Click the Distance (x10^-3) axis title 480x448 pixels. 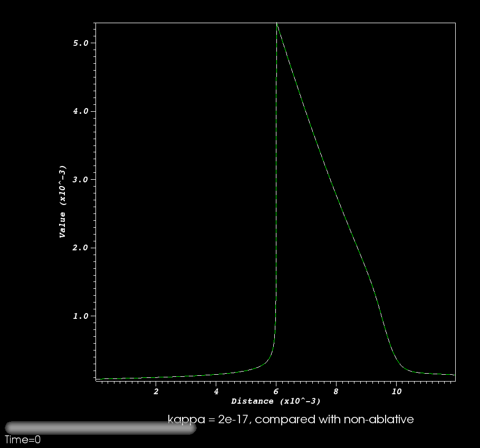point(276,401)
